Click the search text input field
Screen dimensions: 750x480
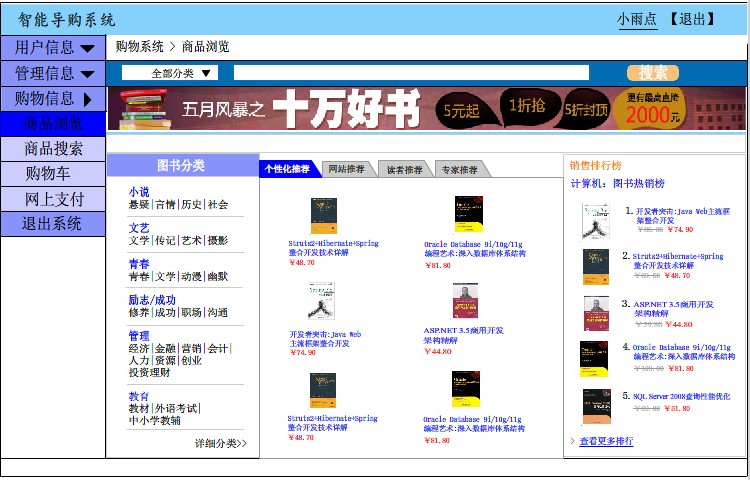coord(411,73)
